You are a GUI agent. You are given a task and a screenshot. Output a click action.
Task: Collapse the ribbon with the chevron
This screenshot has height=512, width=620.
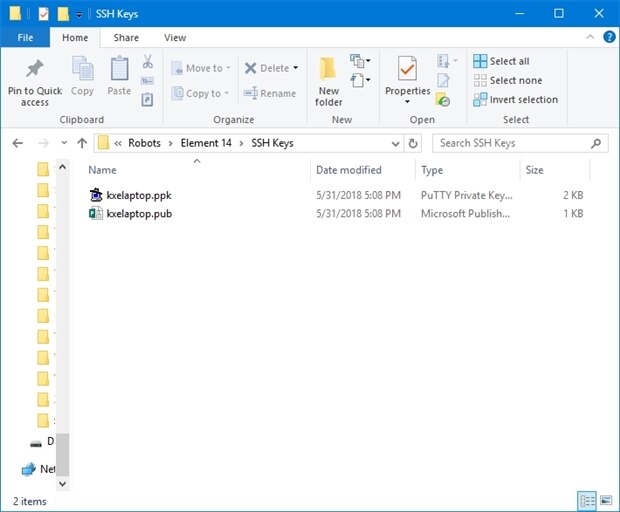(590, 37)
